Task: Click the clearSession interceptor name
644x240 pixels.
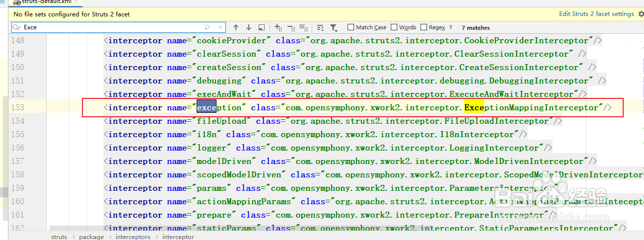Action: [227, 54]
